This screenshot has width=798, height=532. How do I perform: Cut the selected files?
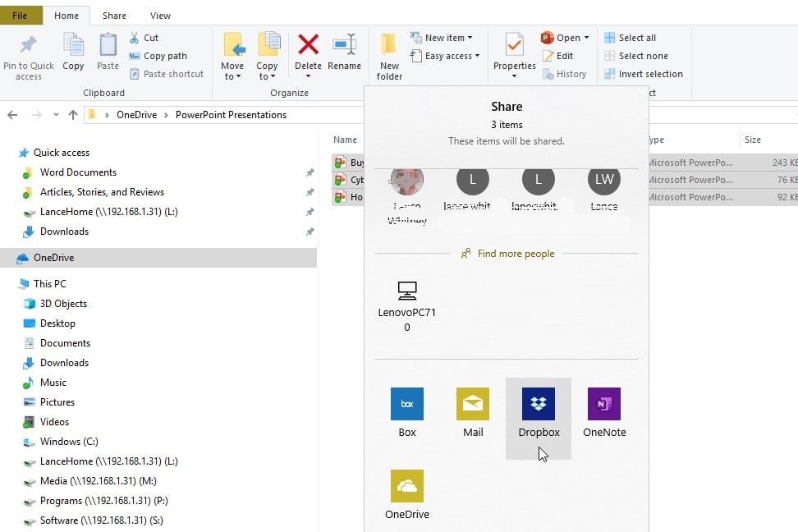144,38
